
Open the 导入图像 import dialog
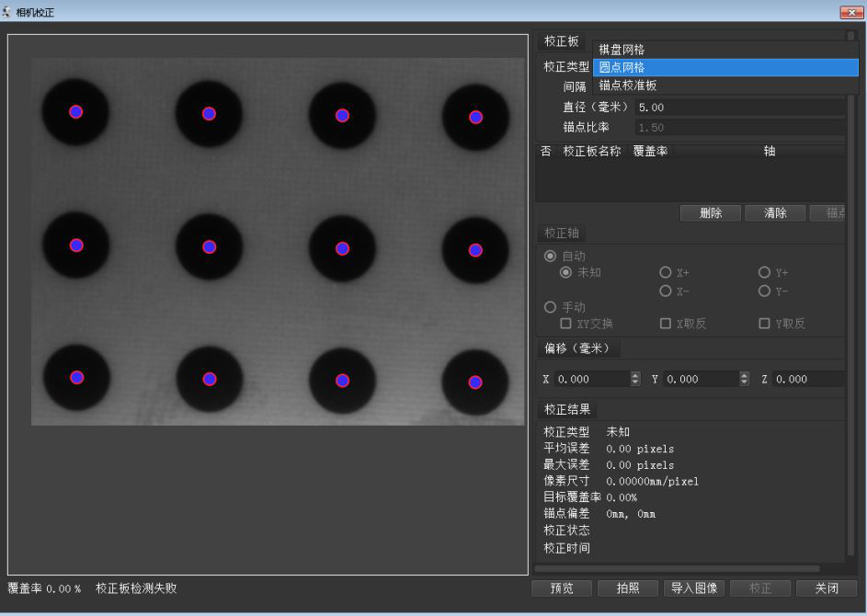pos(693,588)
